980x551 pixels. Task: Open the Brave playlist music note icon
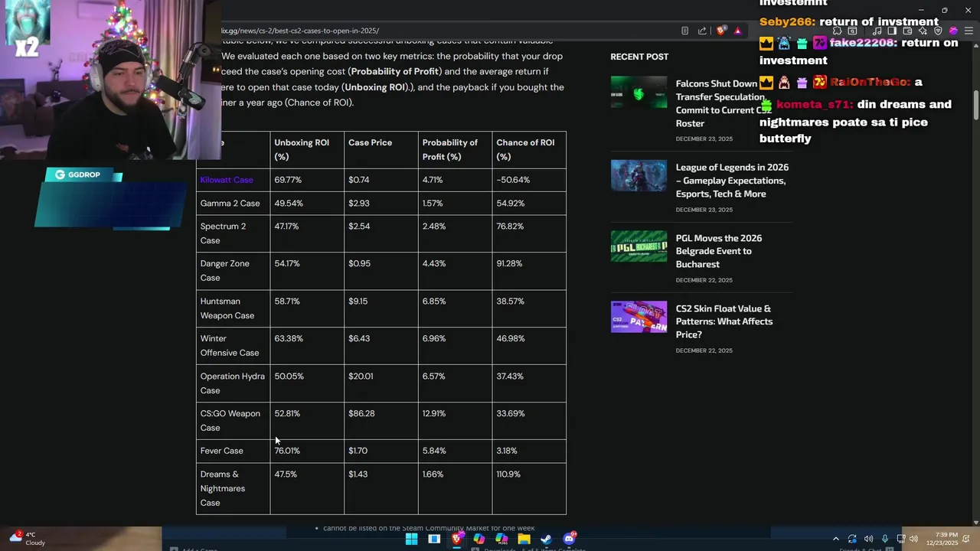[x=877, y=31]
